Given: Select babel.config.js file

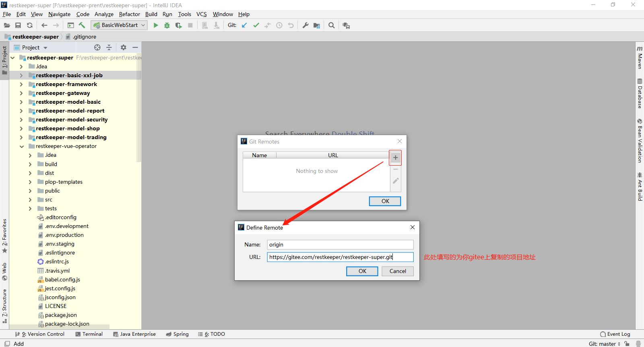Looking at the screenshot, I should pyautogui.click(x=62, y=280).
